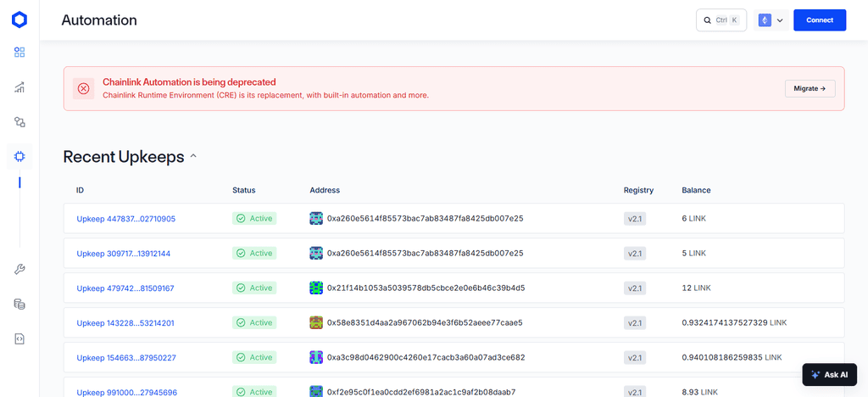Screen dimensions: 868x397
Task: Click the search magnifier icon
Action: pos(707,20)
